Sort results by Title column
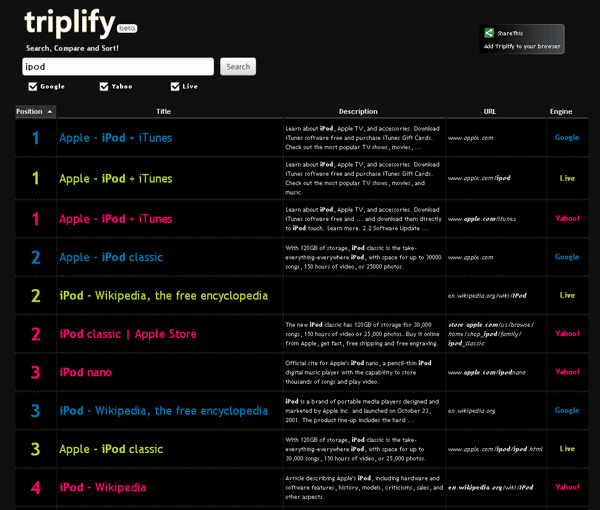 [163, 111]
